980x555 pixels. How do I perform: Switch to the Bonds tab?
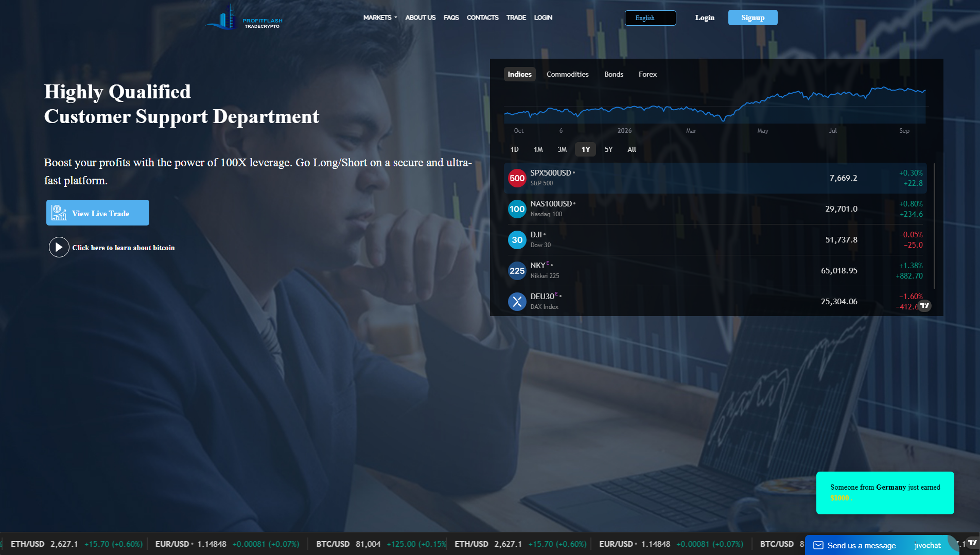[x=614, y=74]
